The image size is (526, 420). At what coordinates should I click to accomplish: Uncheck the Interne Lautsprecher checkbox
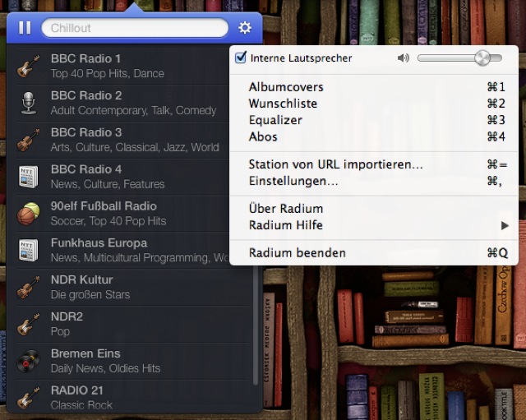(241, 58)
